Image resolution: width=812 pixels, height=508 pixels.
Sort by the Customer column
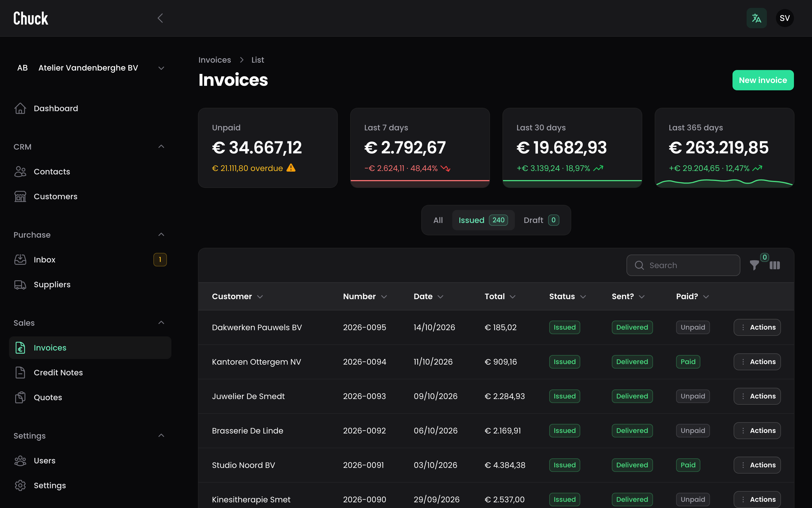pyautogui.click(x=237, y=296)
